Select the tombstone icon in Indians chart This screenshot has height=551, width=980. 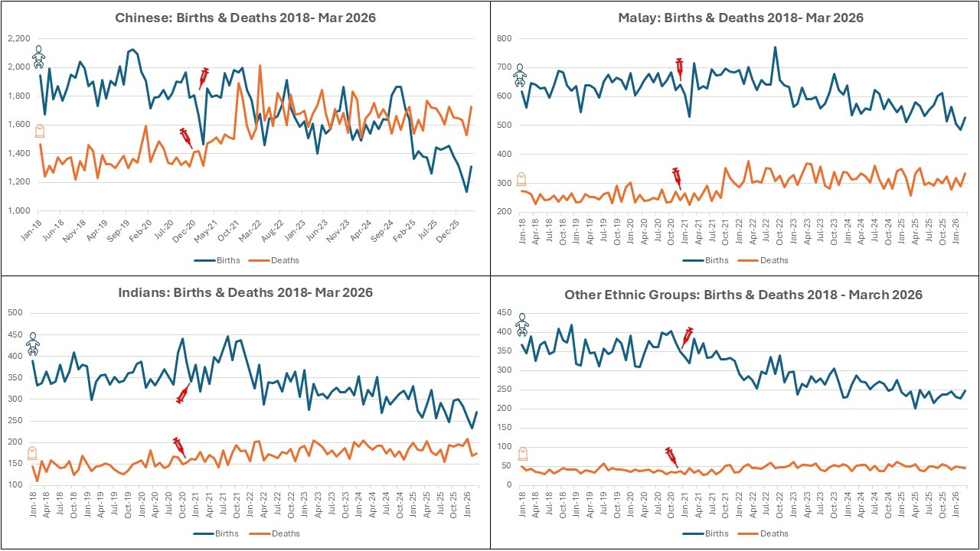pyautogui.click(x=32, y=453)
